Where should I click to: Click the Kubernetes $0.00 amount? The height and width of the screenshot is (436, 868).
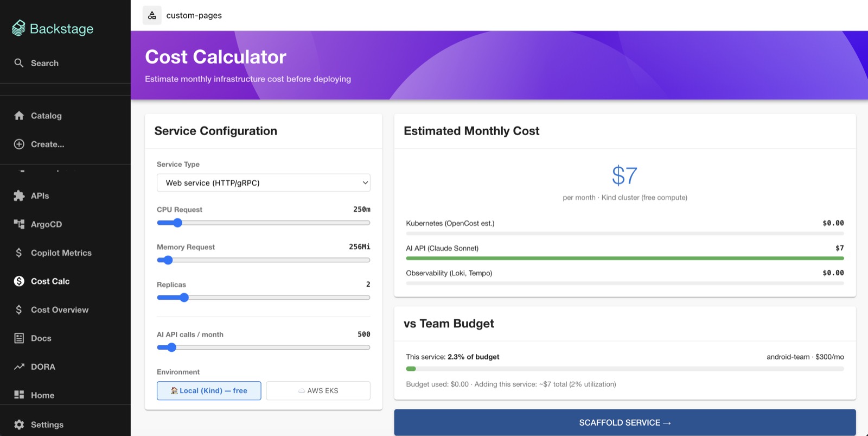coord(833,223)
